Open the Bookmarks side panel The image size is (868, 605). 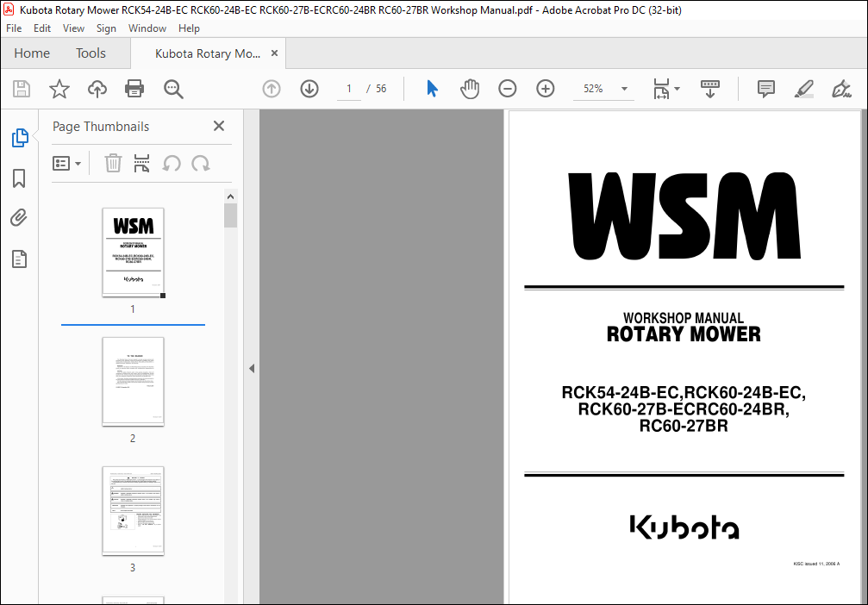pyautogui.click(x=19, y=178)
